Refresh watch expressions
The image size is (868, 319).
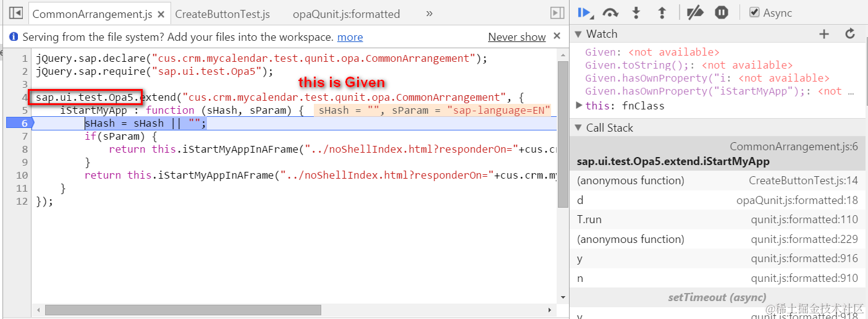click(x=850, y=34)
